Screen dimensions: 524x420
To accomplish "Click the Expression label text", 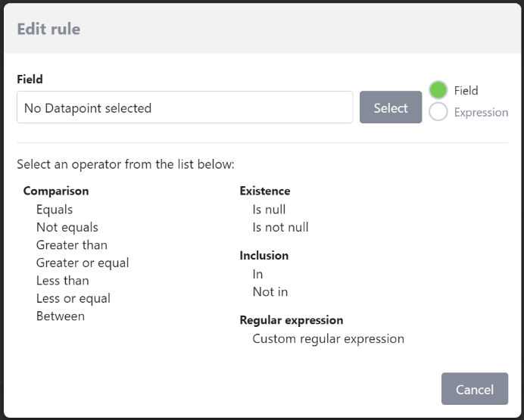I will (481, 113).
